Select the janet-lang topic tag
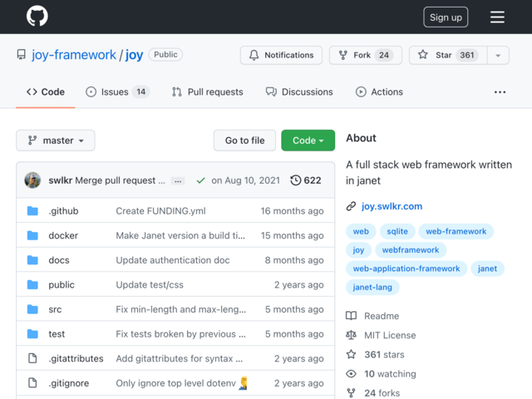Viewport: 532px width, 399px height. pos(372,288)
